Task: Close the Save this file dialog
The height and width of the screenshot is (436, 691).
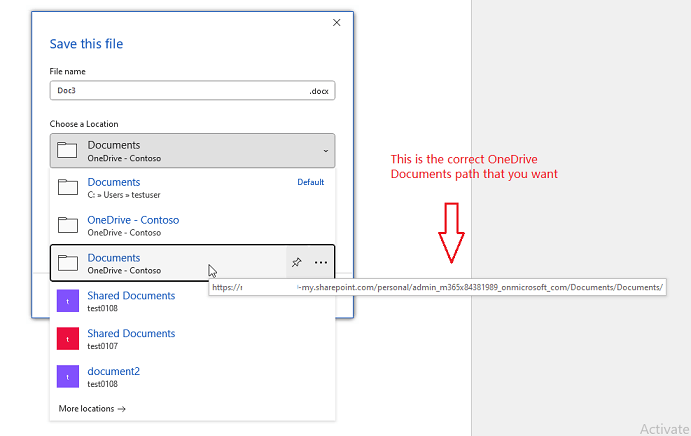Action: [x=337, y=22]
